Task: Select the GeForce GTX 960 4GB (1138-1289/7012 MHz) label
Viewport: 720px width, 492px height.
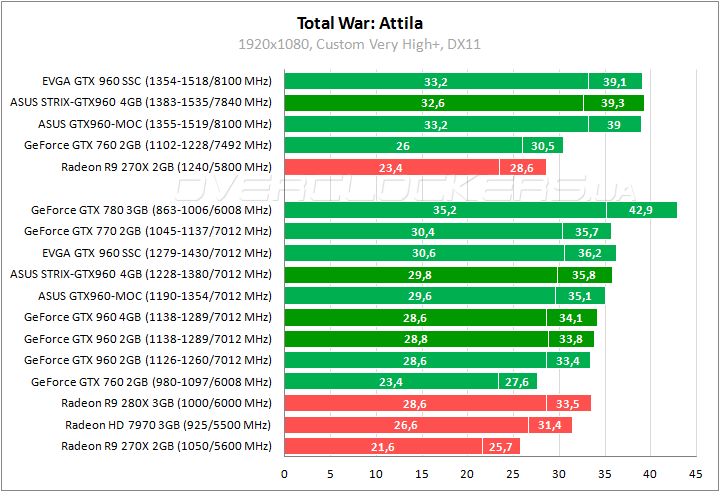Action: tap(148, 317)
